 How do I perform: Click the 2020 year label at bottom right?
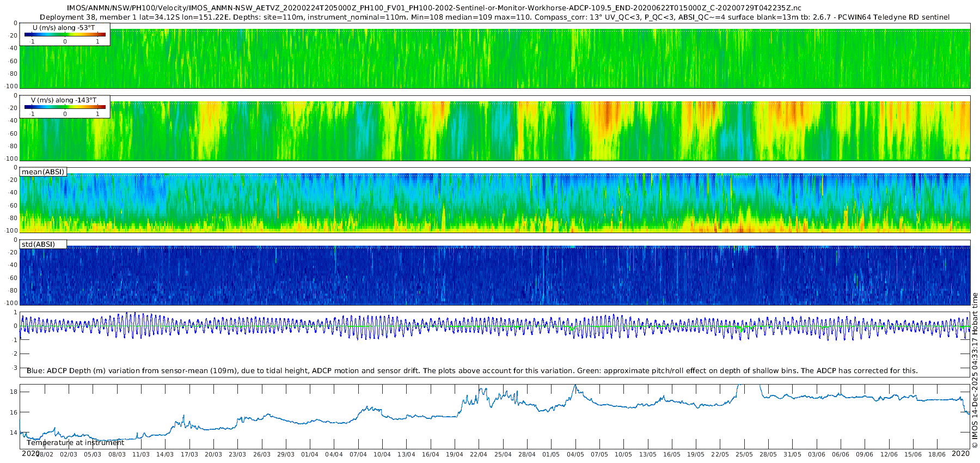point(960,453)
